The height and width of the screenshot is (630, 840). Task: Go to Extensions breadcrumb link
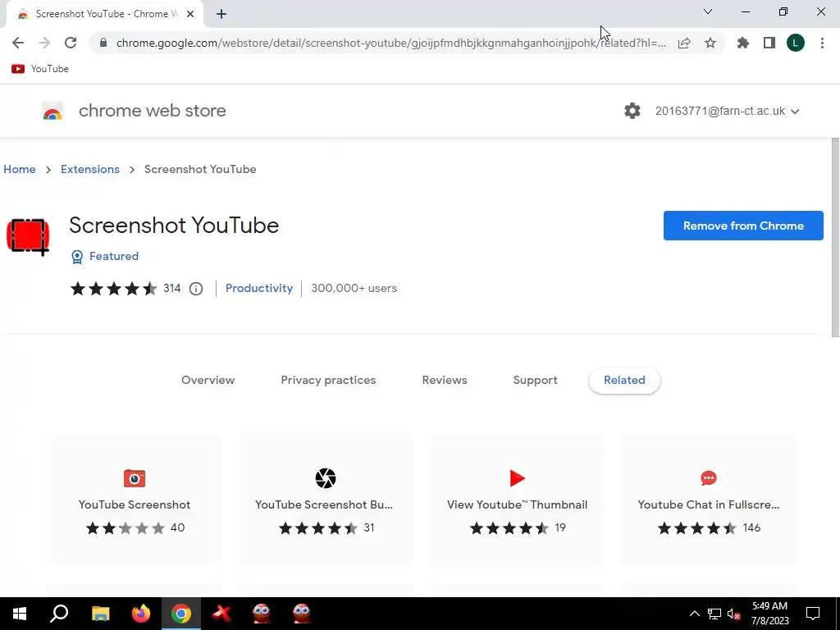click(90, 169)
